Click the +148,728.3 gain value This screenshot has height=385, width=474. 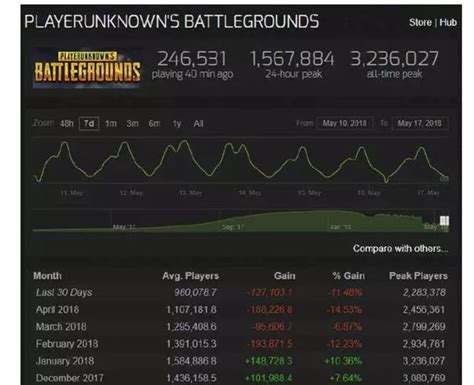point(269,361)
